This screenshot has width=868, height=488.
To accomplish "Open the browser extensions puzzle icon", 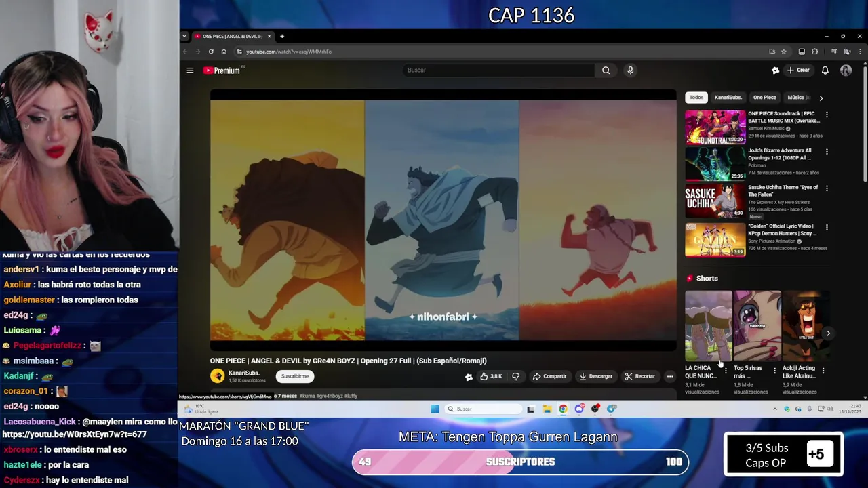I will (814, 52).
